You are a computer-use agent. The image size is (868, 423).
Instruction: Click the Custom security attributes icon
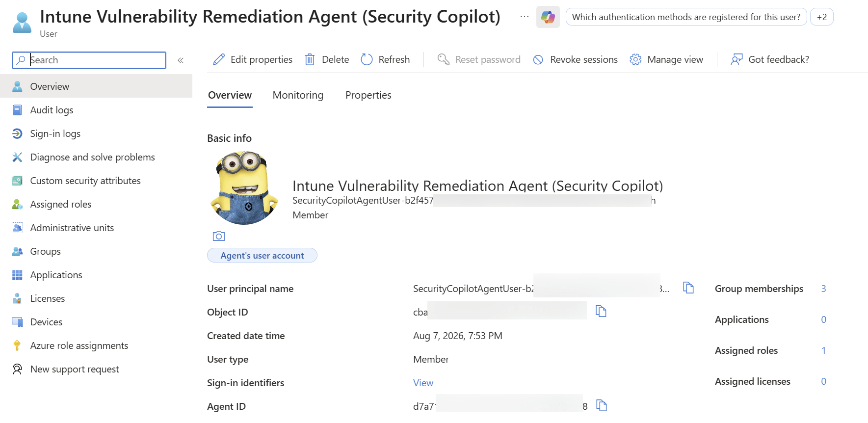point(17,181)
